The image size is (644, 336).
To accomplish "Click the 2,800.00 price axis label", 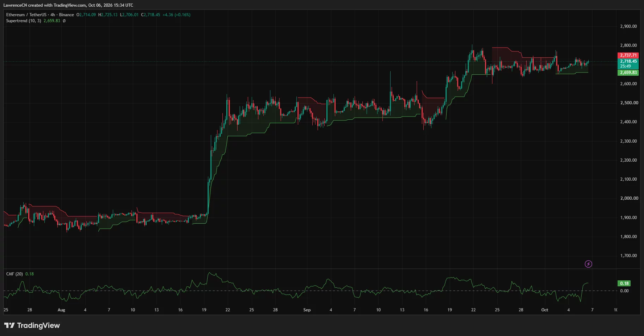I will (x=628, y=45).
